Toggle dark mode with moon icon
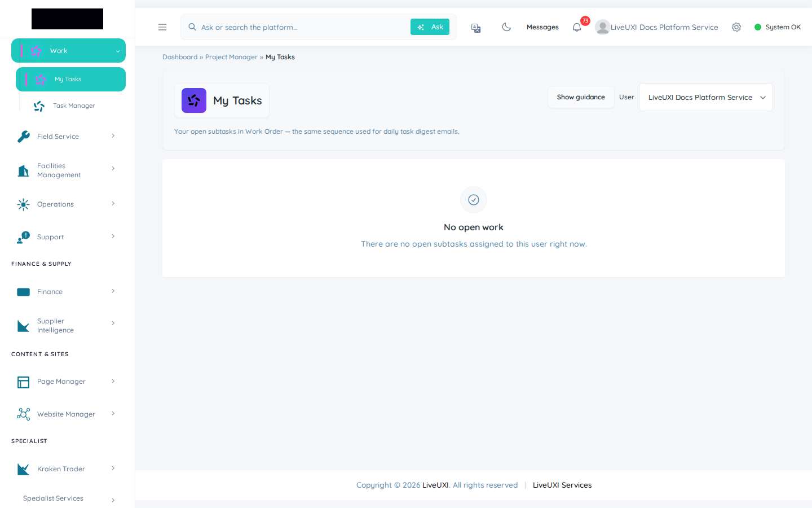The height and width of the screenshot is (508, 812). [x=506, y=27]
